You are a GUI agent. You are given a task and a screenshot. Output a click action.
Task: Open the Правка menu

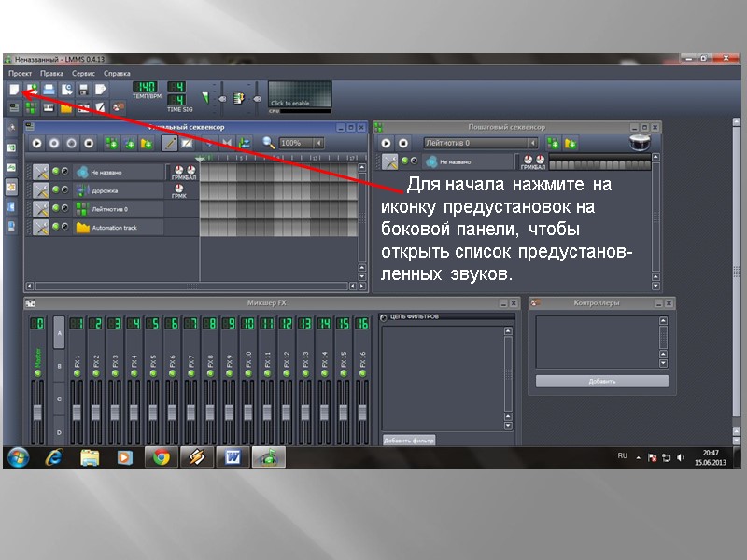[x=51, y=74]
